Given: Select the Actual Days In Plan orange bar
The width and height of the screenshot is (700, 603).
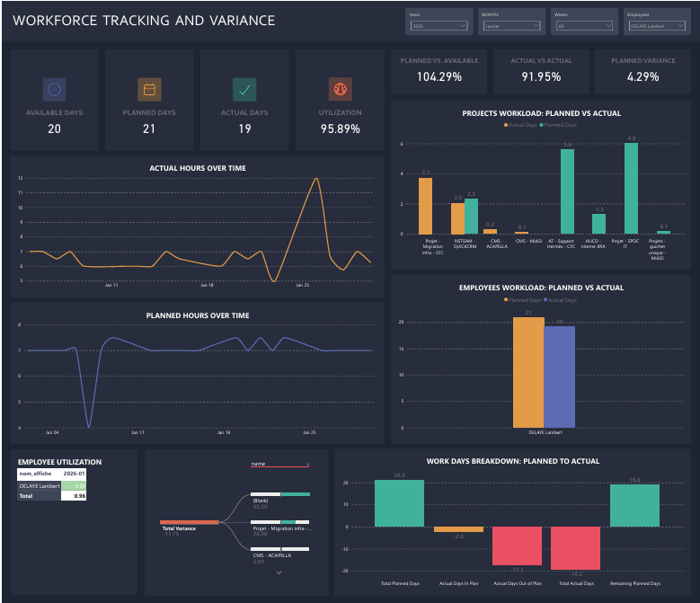Looking at the screenshot, I should [458, 529].
